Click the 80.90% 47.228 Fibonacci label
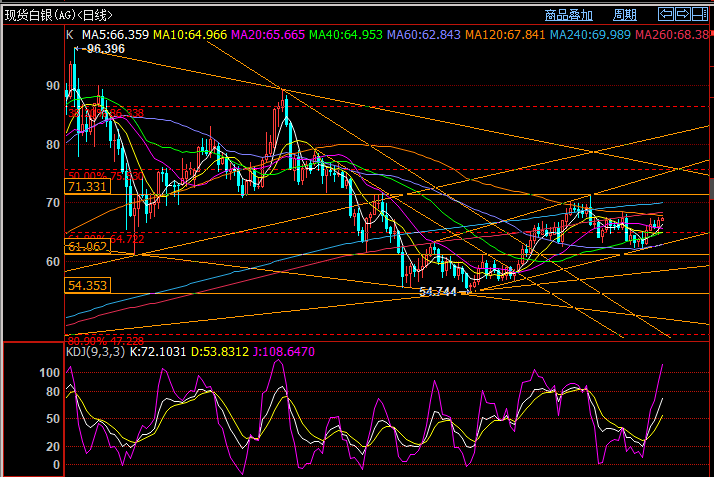 (x=106, y=340)
